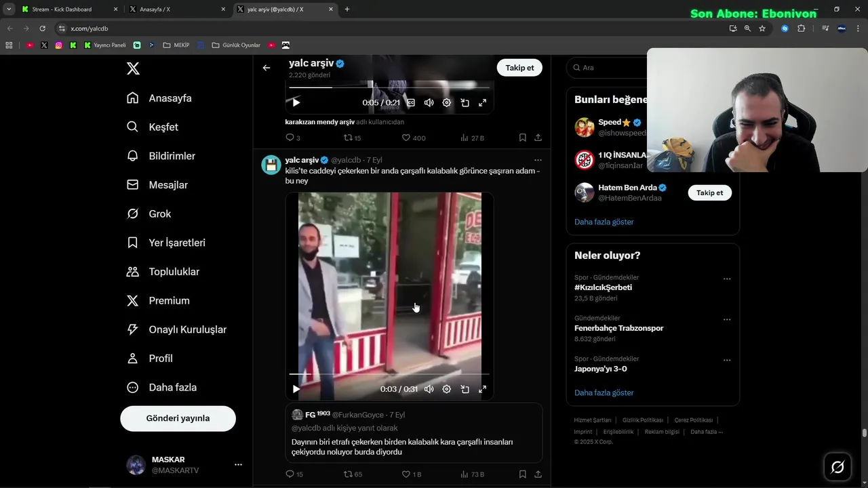This screenshot has height=488, width=868.
Task: Click the Gönderi yayınla button
Action: pyautogui.click(x=178, y=418)
